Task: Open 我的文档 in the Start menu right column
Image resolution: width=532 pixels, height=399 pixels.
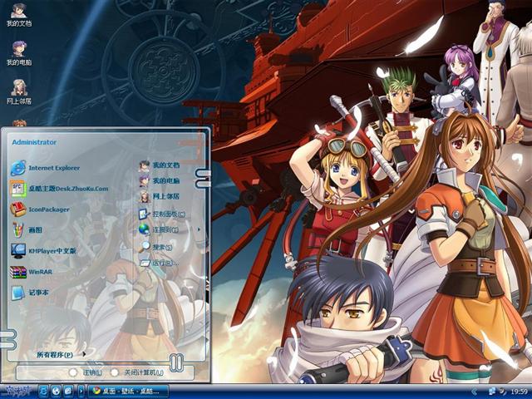Action: pos(160,165)
